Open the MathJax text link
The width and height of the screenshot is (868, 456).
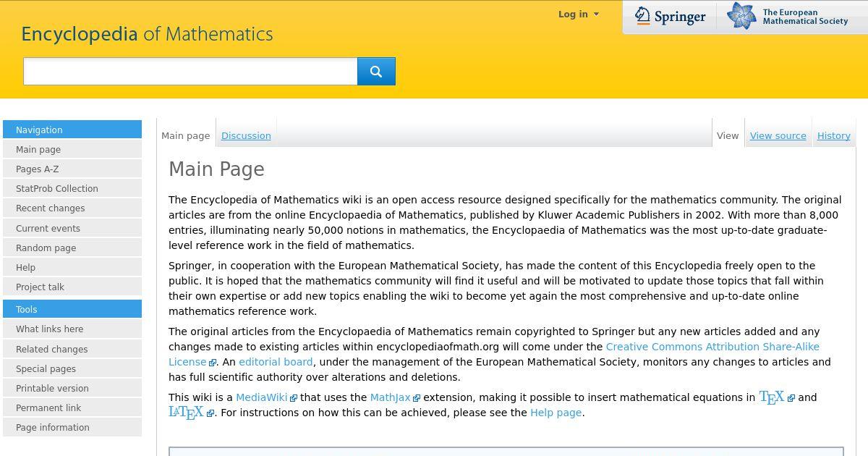390,397
